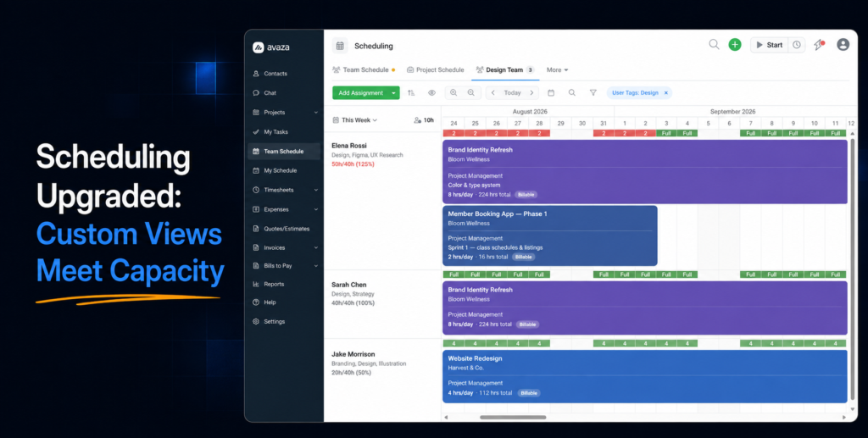This screenshot has height=438, width=868.
Task: Select the Design Team tab
Action: click(505, 70)
